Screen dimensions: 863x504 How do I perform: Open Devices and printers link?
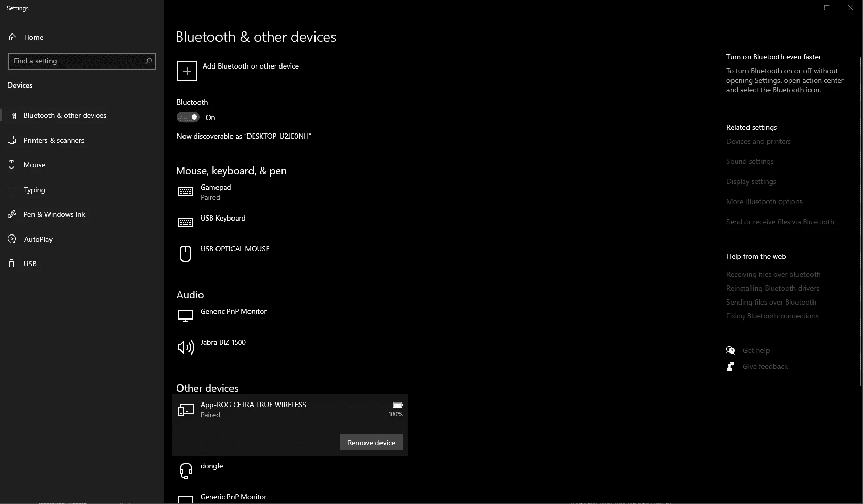758,141
